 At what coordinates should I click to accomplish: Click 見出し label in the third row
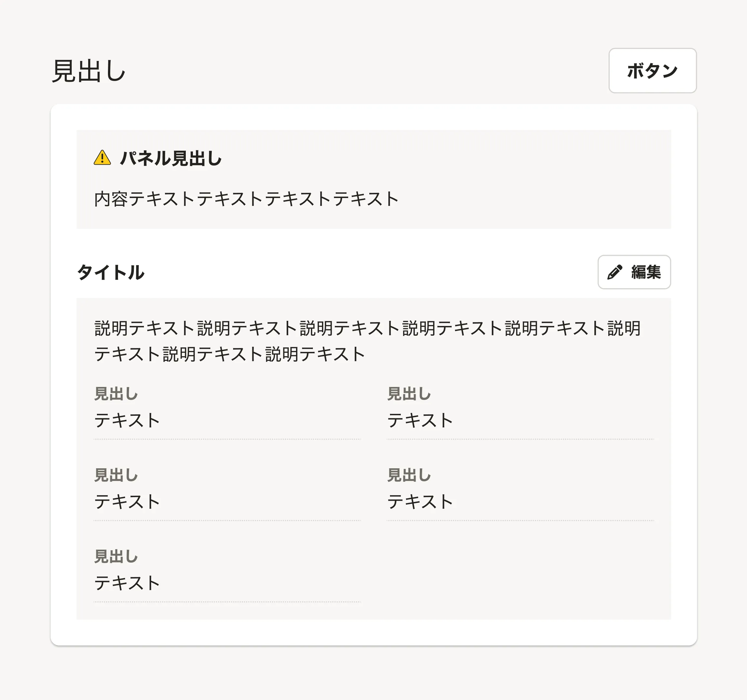click(116, 556)
